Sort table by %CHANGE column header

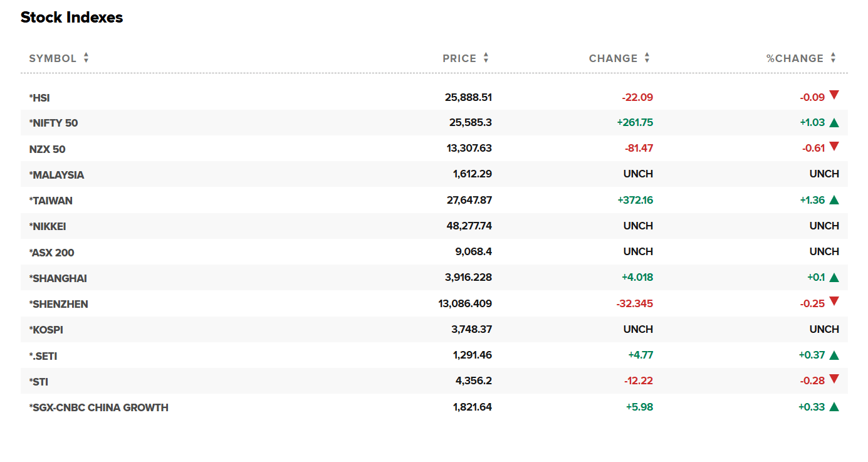click(x=795, y=58)
